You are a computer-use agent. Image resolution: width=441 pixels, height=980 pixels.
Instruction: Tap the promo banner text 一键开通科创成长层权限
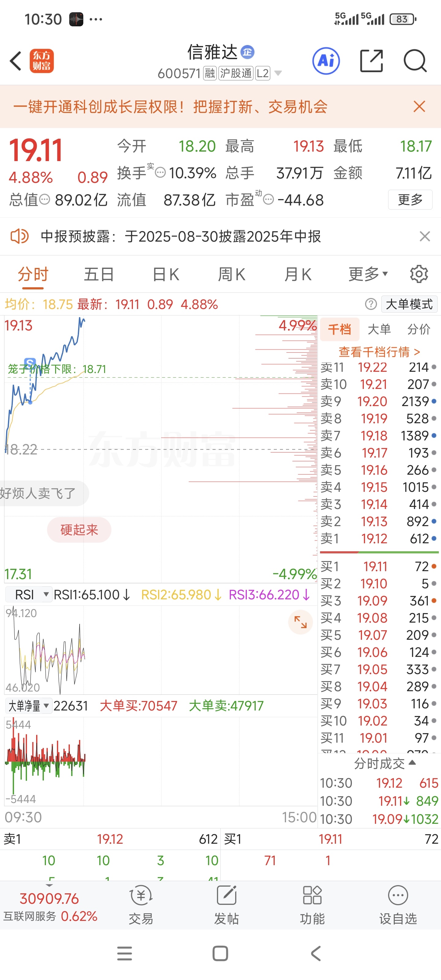point(171,107)
